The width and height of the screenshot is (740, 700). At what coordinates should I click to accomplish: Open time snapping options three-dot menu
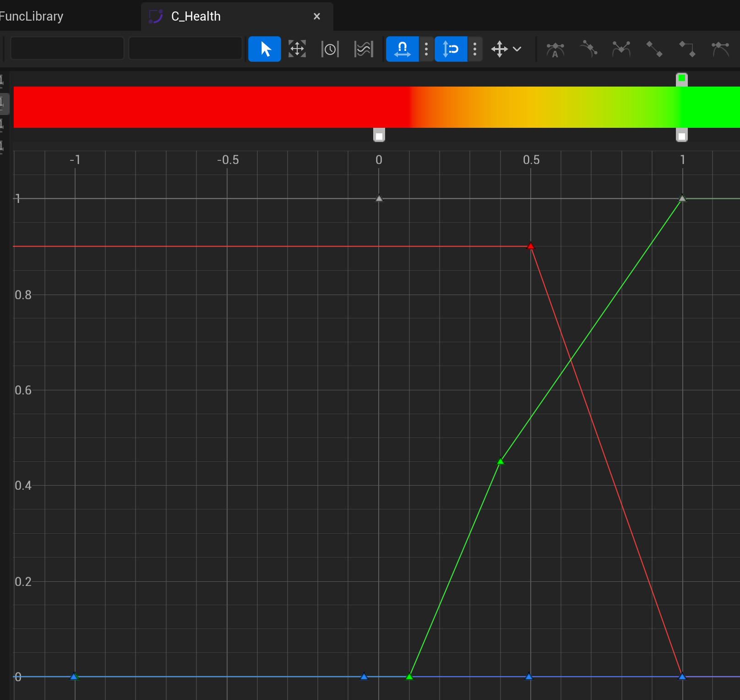426,49
